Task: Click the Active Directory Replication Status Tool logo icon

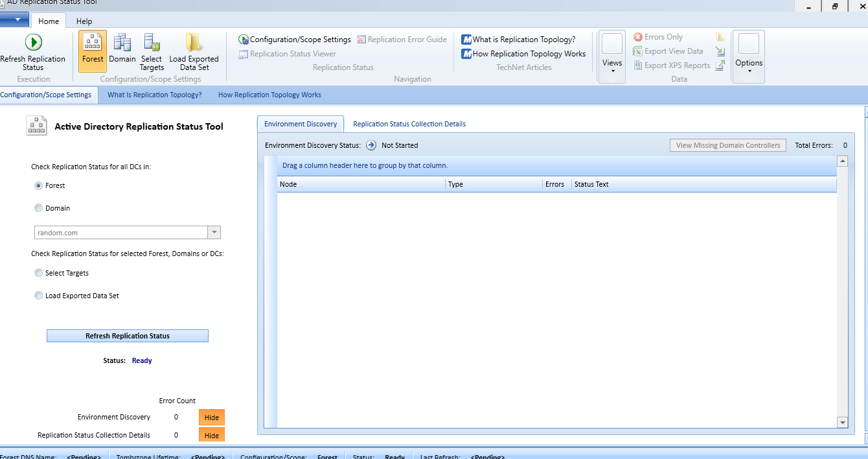Action: tap(36, 126)
